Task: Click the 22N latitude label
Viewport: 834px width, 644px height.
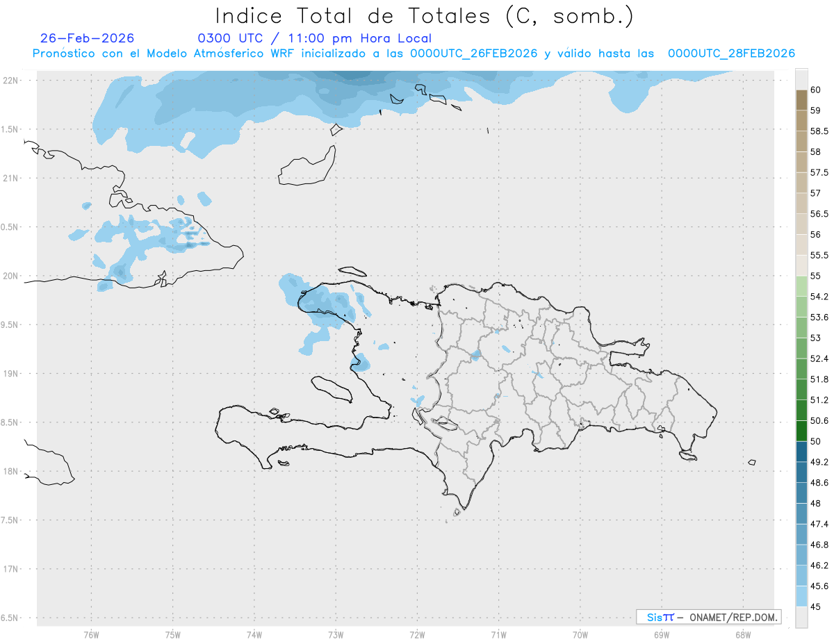Action: click(x=11, y=81)
